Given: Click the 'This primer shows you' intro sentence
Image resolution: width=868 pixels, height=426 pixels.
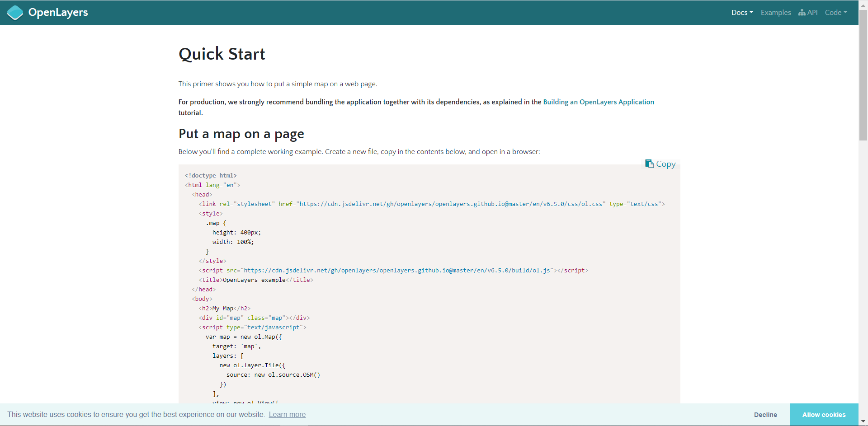Looking at the screenshot, I should click(278, 84).
